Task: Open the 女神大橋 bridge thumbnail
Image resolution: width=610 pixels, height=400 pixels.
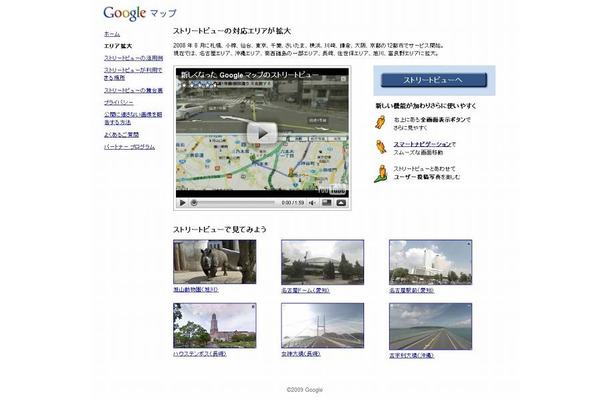Action: pyautogui.click(x=323, y=326)
